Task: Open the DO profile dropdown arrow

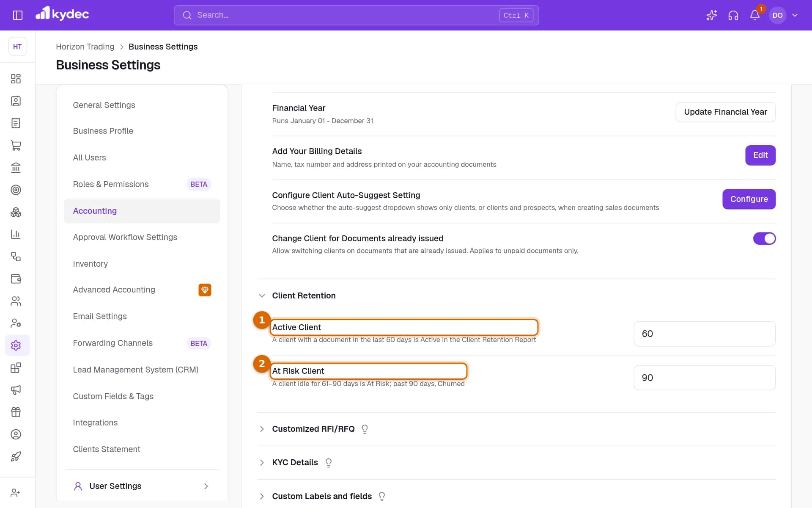Action: tap(795, 15)
